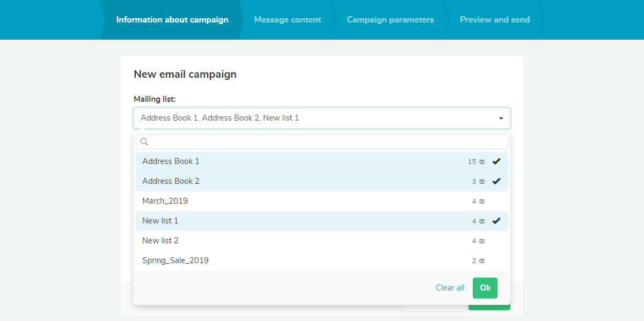Click envelope icon in New list 2 row
The width and height of the screenshot is (644, 321).
point(482,241)
